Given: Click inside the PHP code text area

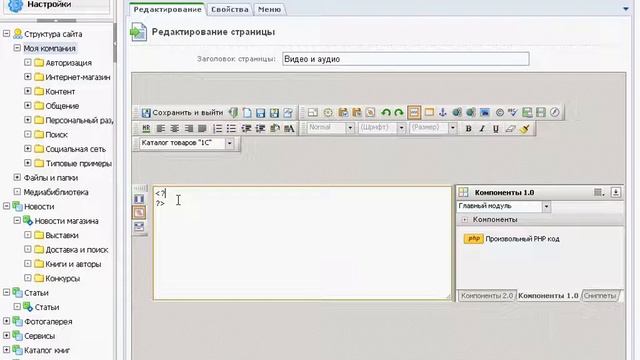Looking at the screenshot, I should 303,243.
